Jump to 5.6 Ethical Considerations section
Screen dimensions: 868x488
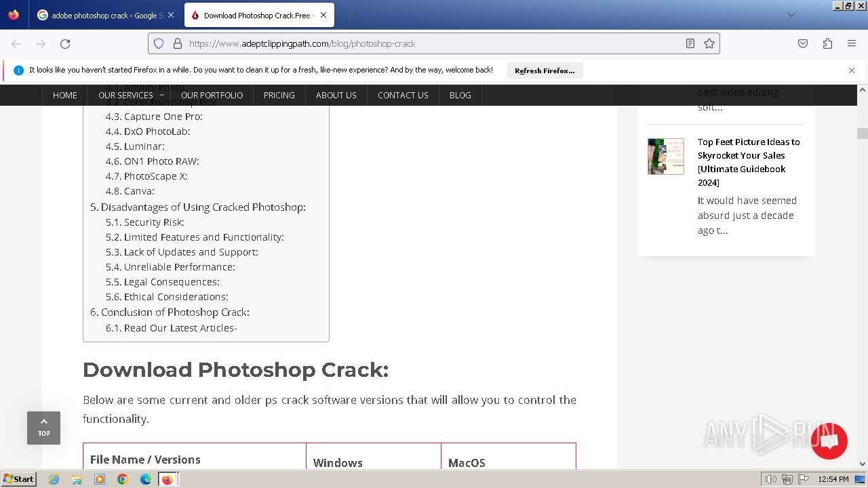click(167, 297)
